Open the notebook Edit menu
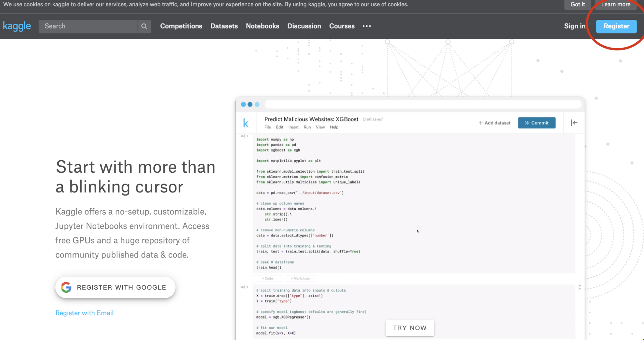The image size is (644, 340). click(x=280, y=127)
